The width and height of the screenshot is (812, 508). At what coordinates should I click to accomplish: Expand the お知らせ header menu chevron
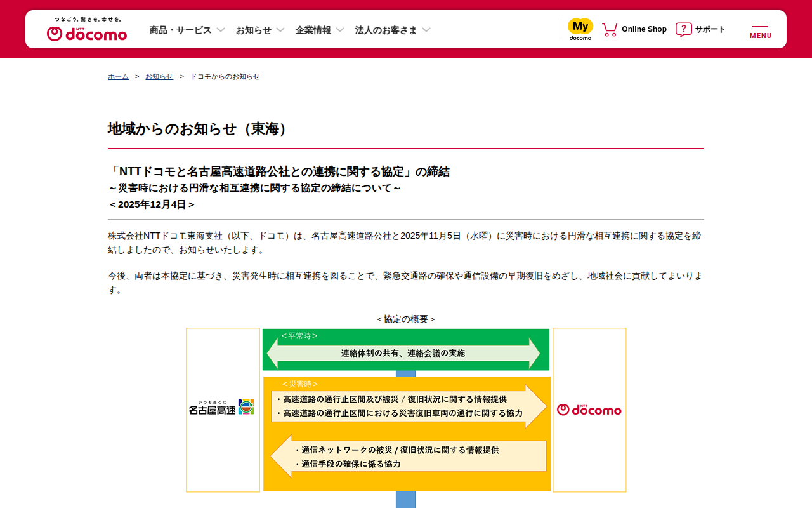(x=280, y=30)
